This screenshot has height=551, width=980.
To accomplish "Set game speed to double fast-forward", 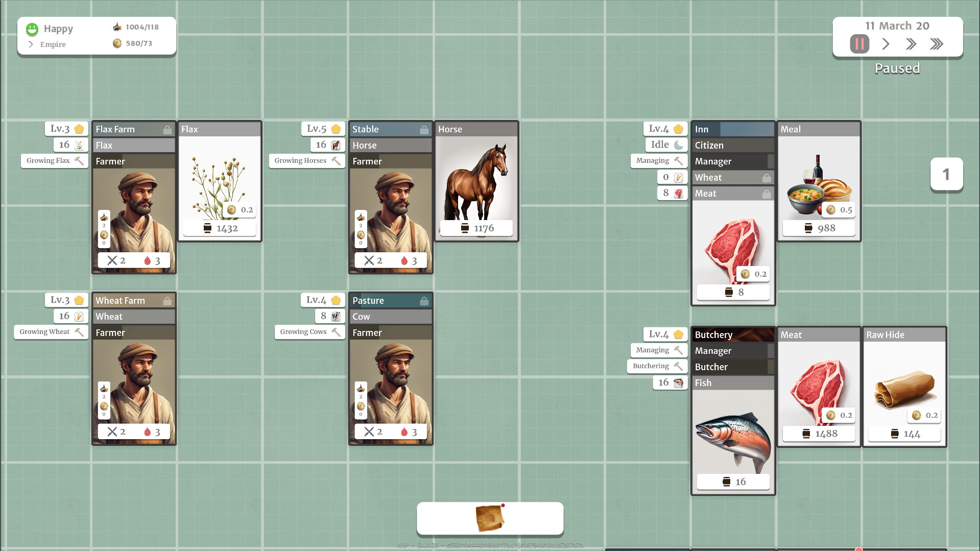I will [x=911, y=44].
